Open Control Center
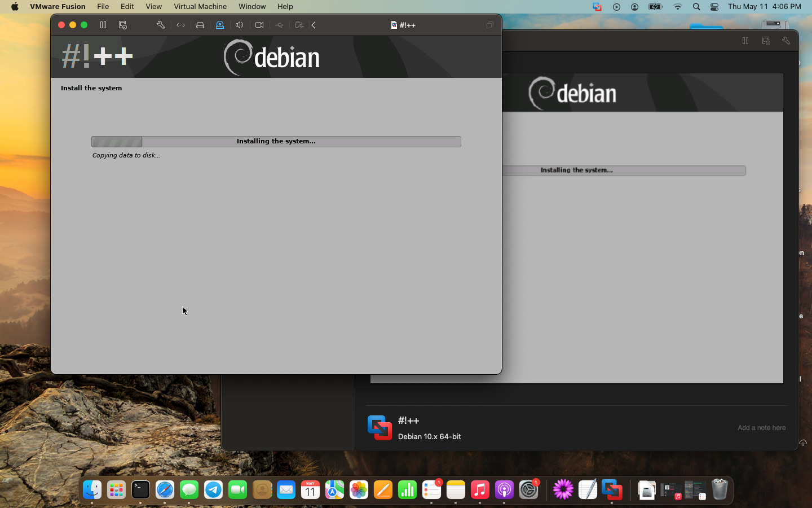 click(x=714, y=7)
